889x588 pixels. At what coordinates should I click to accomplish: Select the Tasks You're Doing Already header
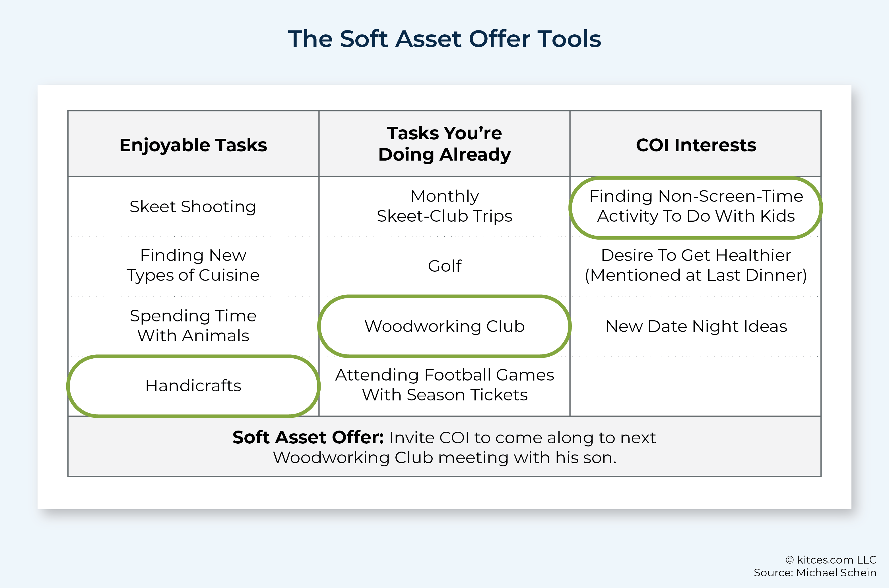click(444, 144)
